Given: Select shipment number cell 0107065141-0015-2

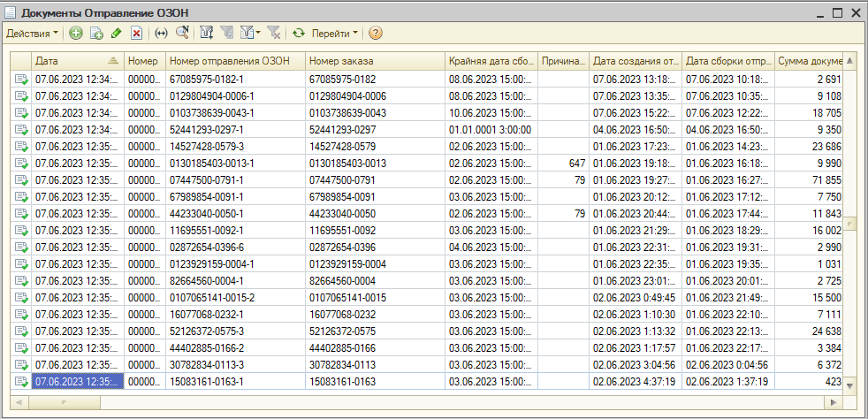Looking at the screenshot, I should point(236,297).
